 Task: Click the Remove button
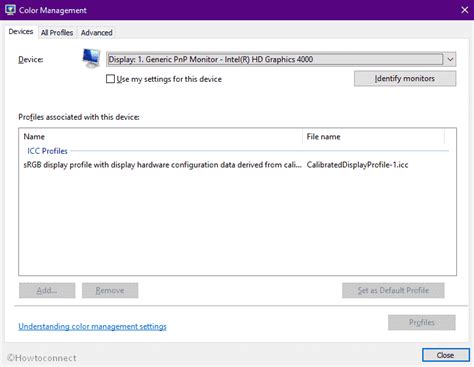click(110, 290)
